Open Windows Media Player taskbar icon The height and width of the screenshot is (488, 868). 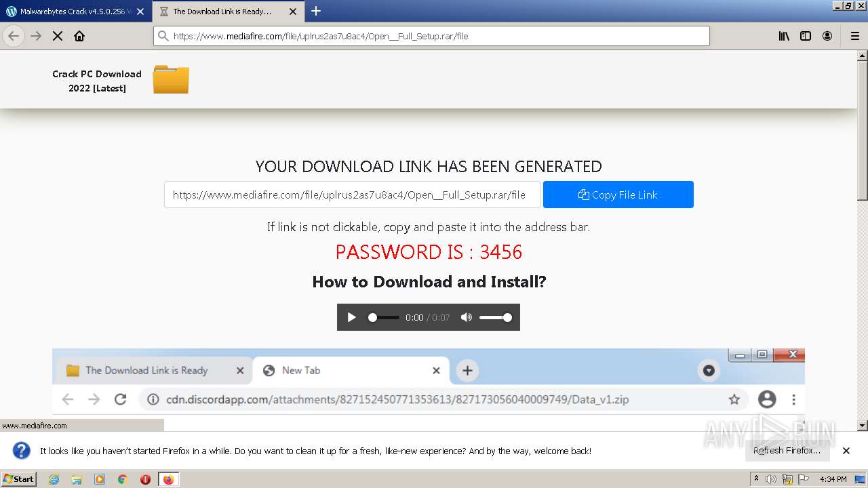100,479
